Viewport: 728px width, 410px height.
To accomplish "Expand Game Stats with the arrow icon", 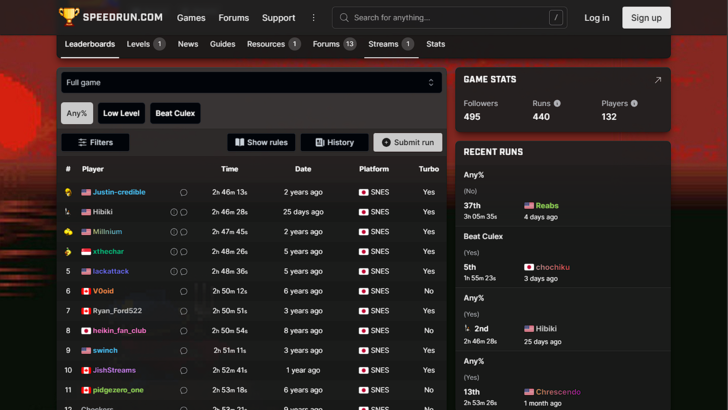I will coord(657,80).
